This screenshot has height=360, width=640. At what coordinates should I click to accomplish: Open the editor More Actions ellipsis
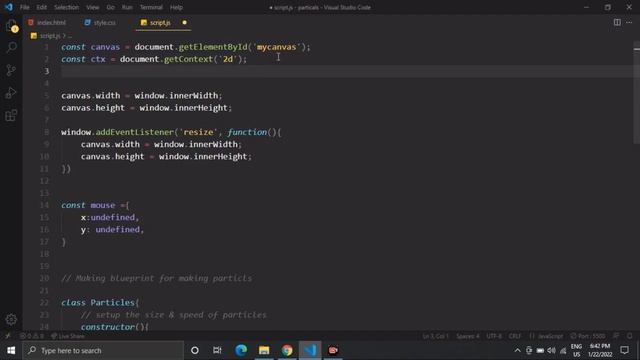click(629, 22)
